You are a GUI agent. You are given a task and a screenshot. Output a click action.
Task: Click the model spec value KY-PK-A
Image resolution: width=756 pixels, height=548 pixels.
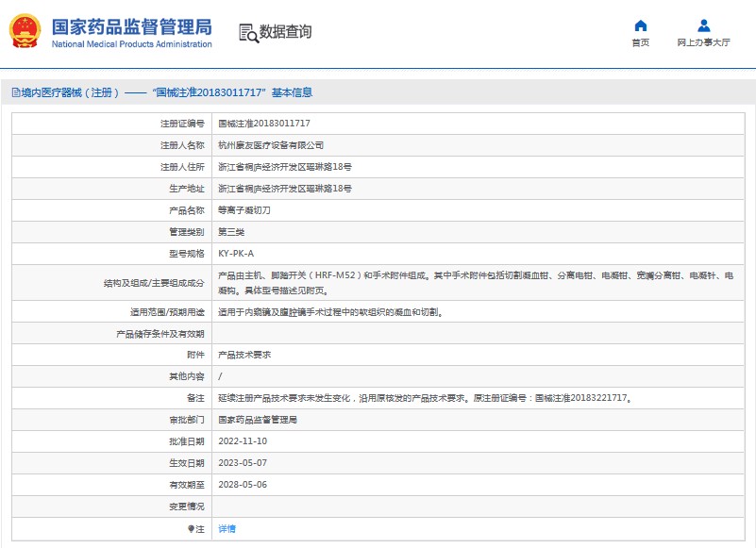236,254
